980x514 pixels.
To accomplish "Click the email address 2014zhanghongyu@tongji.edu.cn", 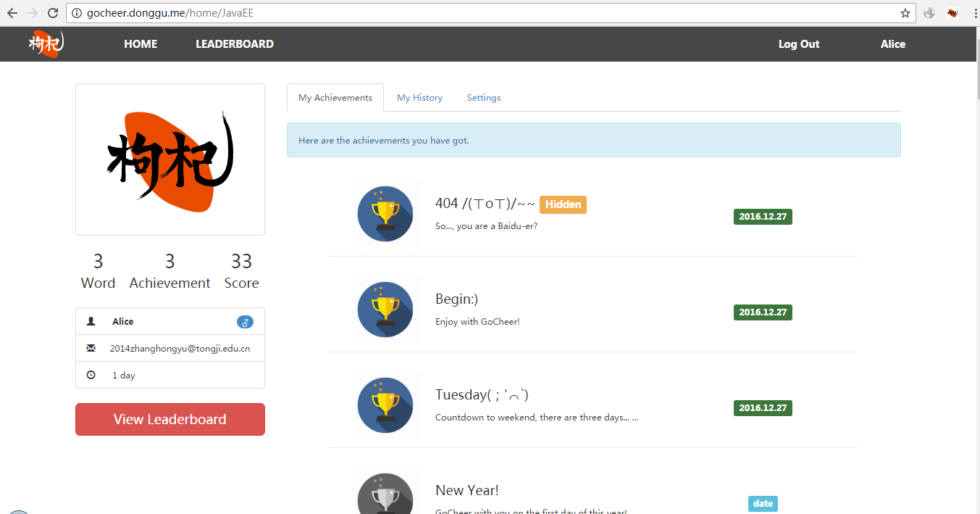I will click(x=180, y=349).
